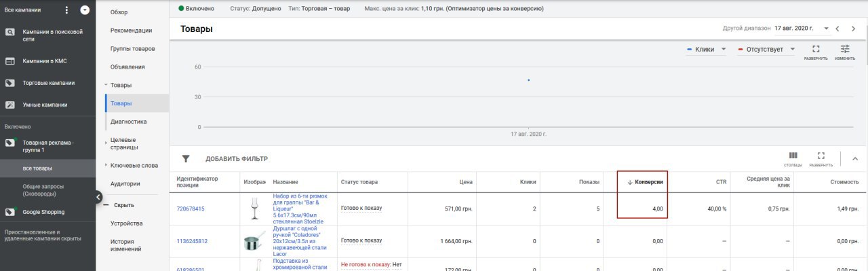Click the 1 664,00 грн. price cell
This screenshot has height=271, width=868.
click(x=456, y=241)
